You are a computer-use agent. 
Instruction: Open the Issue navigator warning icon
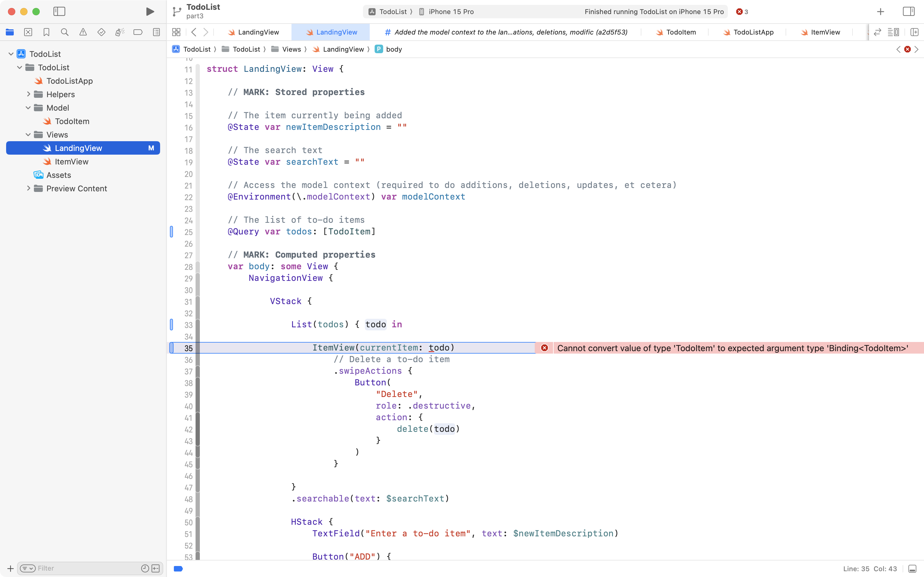83,32
